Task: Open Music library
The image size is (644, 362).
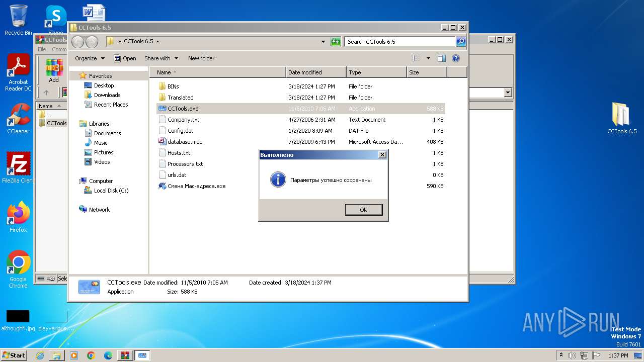Action: [x=101, y=143]
